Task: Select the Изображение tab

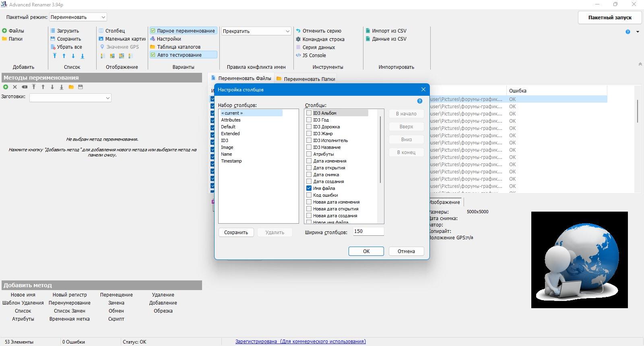Action: (x=444, y=202)
